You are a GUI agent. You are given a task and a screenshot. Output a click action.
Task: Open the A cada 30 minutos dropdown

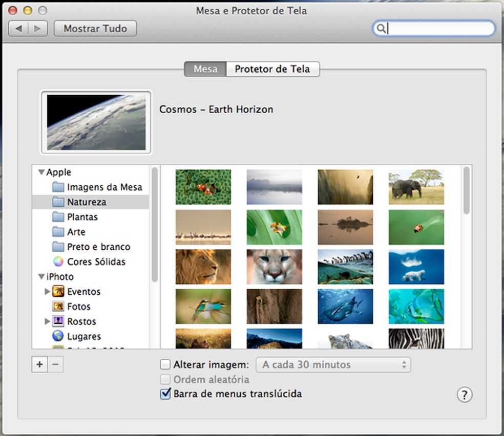tap(333, 365)
